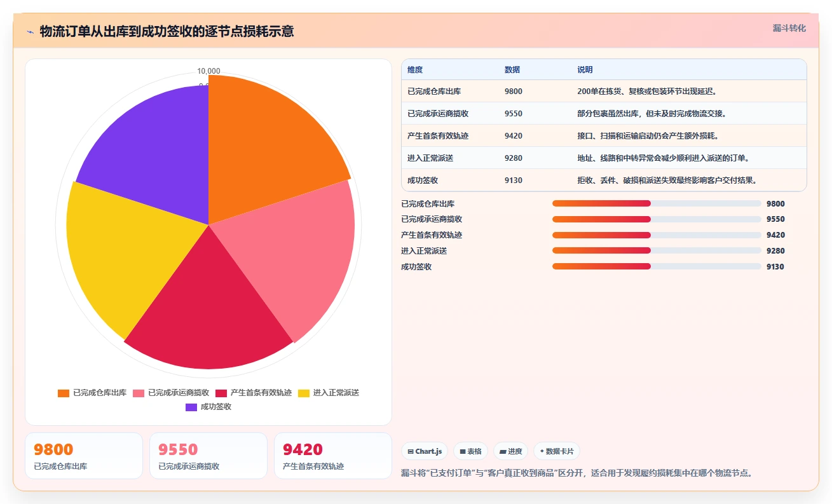832x504 pixels.
Task: Click the progress value 9130
Action: 775,267
